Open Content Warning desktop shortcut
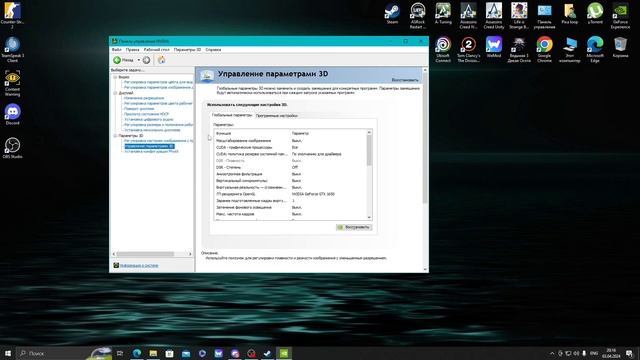The height and width of the screenshot is (360, 640). pyautogui.click(x=12, y=83)
